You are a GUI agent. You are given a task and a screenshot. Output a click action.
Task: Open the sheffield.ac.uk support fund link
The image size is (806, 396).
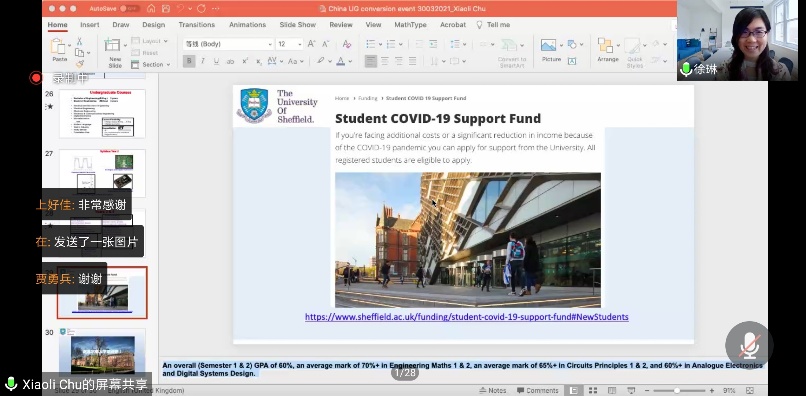click(467, 317)
